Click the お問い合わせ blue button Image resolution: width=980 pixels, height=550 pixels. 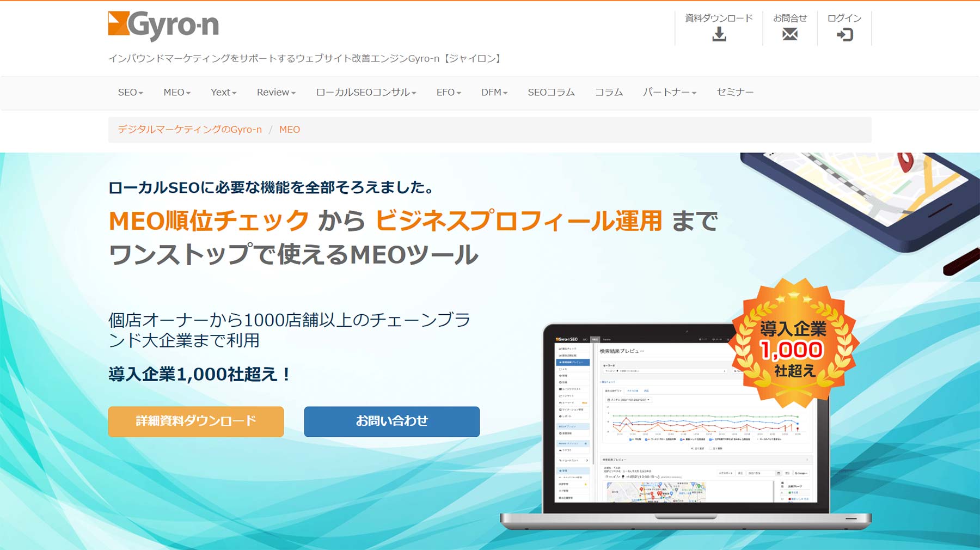392,421
